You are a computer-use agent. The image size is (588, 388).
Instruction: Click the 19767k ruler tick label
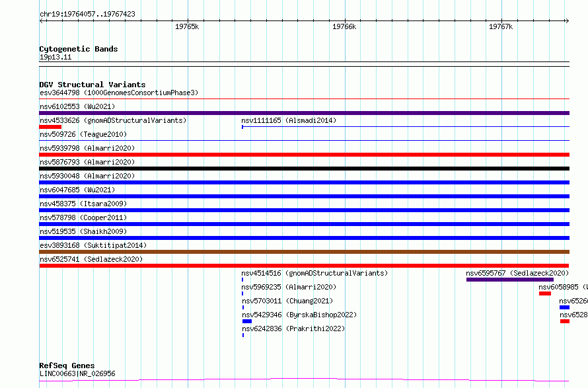501,26
